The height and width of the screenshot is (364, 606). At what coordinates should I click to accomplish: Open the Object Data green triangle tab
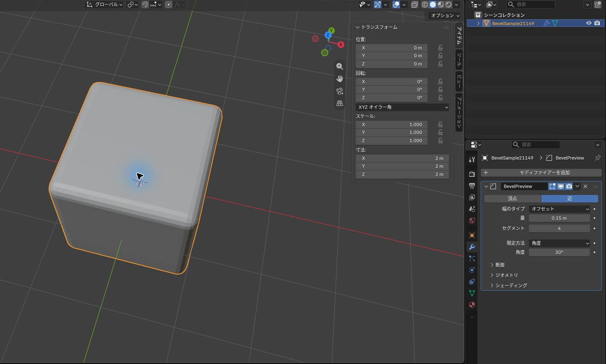pos(472,293)
